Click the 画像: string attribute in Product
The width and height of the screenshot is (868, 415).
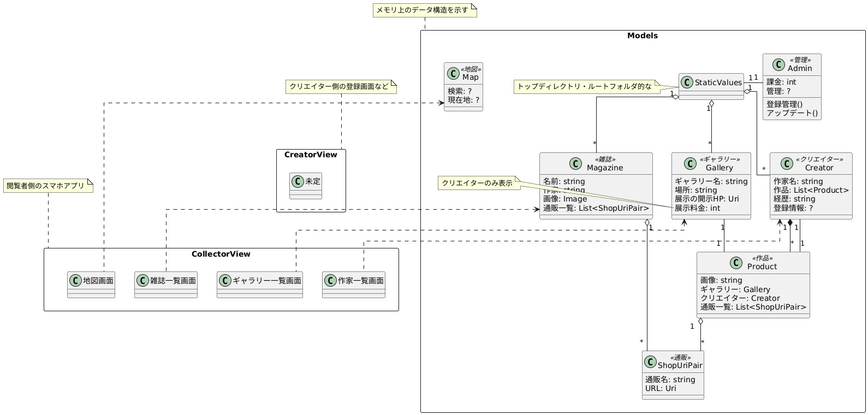[x=721, y=280]
